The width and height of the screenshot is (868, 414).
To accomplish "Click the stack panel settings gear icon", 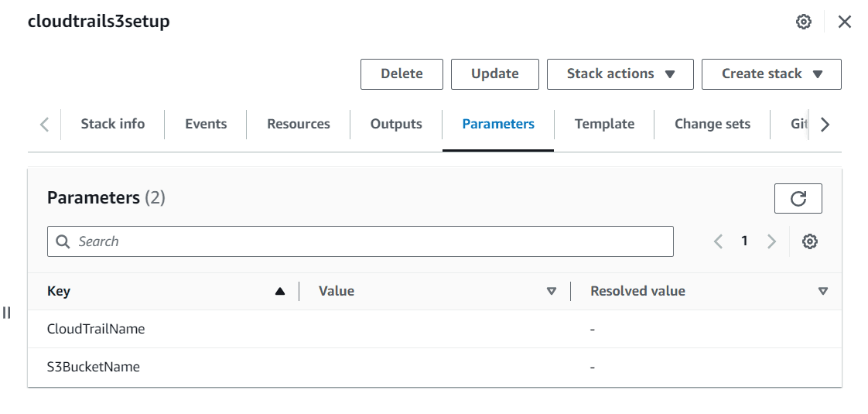I will pos(804,22).
